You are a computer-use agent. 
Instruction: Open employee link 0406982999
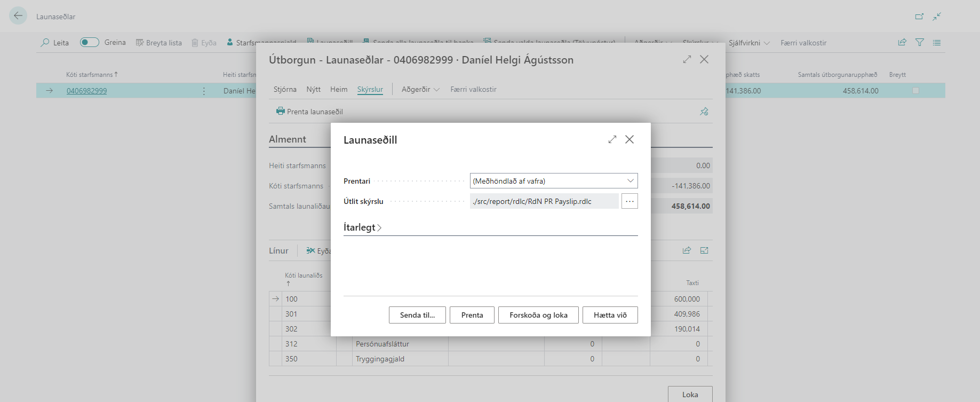(86, 91)
